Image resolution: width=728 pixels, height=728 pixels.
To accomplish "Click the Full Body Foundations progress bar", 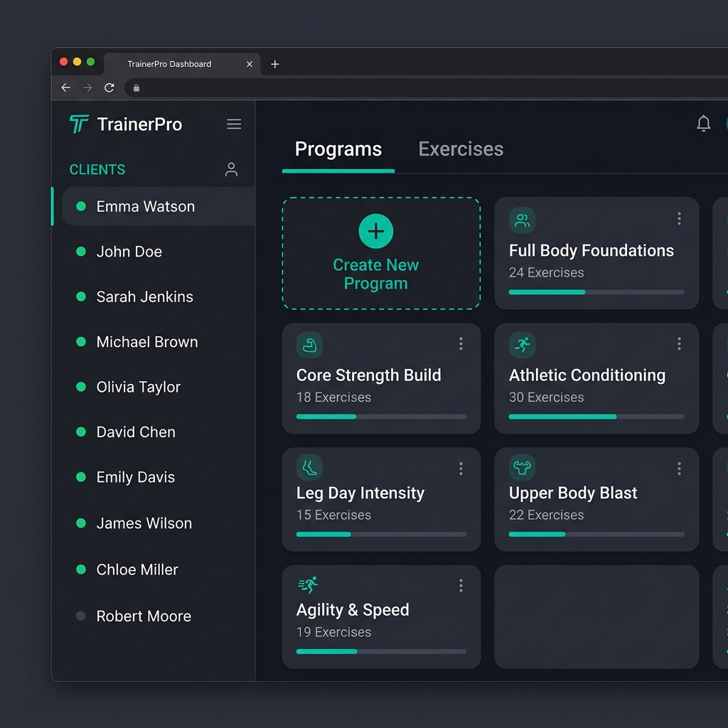I will pyautogui.click(x=596, y=292).
